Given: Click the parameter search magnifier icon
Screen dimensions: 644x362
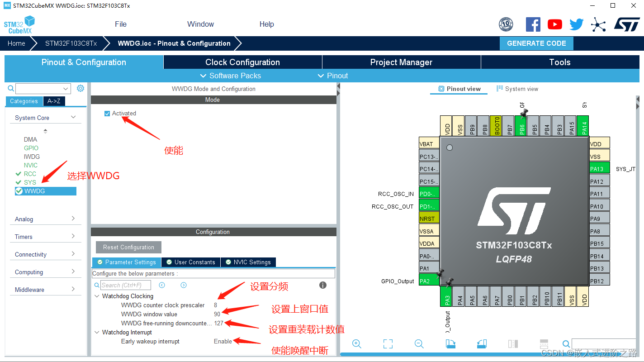Looking at the screenshot, I should coord(97,285).
